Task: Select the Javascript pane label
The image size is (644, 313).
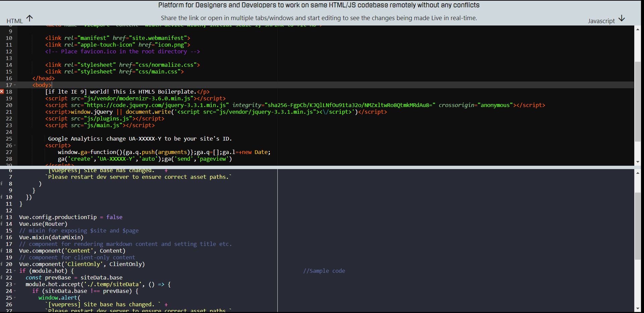Action: click(x=601, y=21)
